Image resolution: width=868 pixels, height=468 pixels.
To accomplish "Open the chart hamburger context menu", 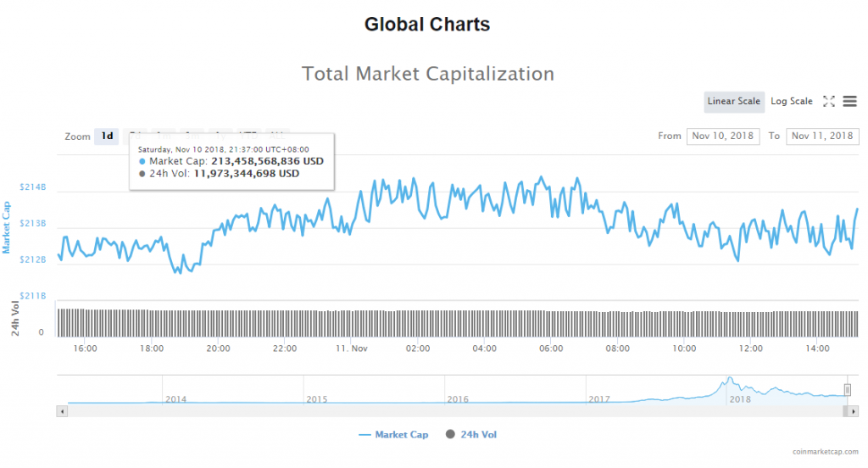I will pyautogui.click(x=849, y=102).
